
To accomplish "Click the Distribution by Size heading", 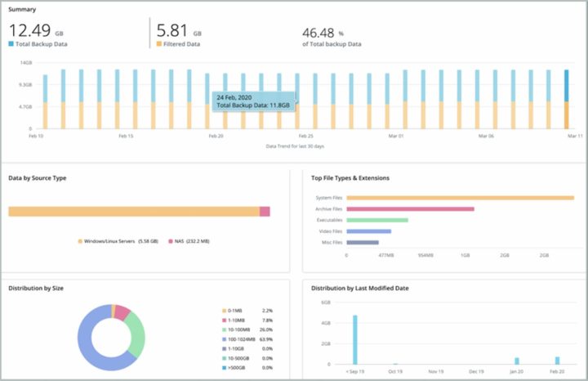I will [36, 289].
